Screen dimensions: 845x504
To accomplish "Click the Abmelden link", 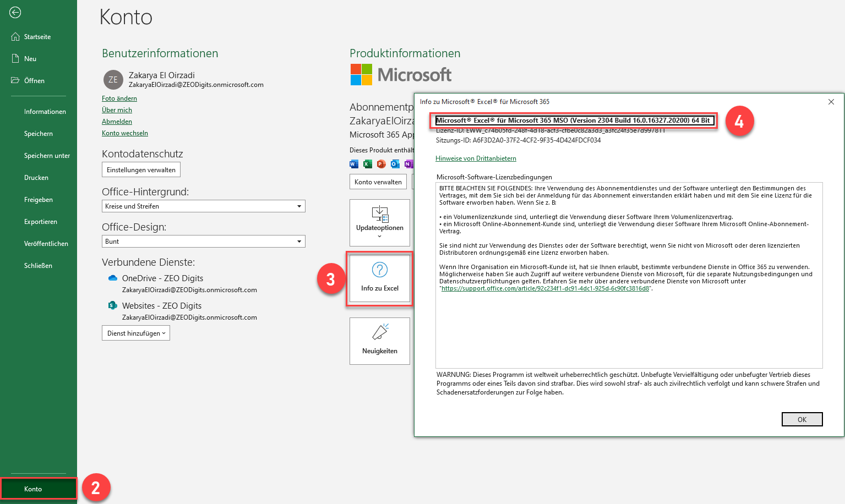I will click(117, 122).
